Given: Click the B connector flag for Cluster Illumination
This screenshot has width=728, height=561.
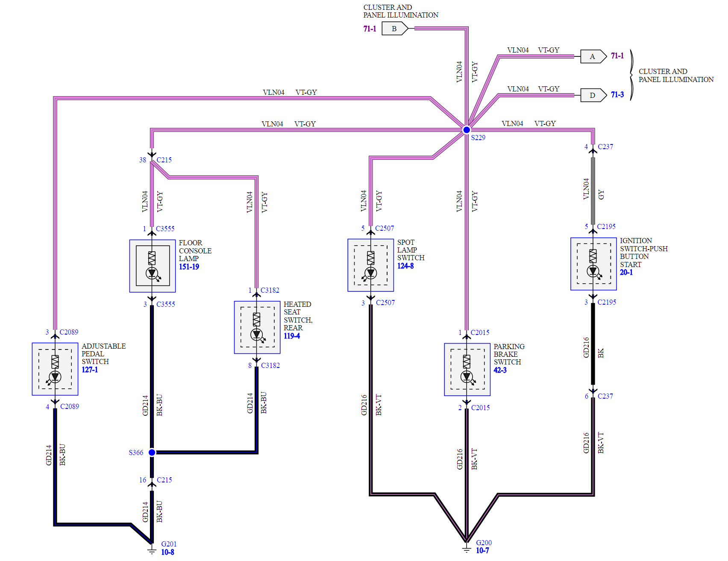Looking at the screenshot, I should (394, 29).
